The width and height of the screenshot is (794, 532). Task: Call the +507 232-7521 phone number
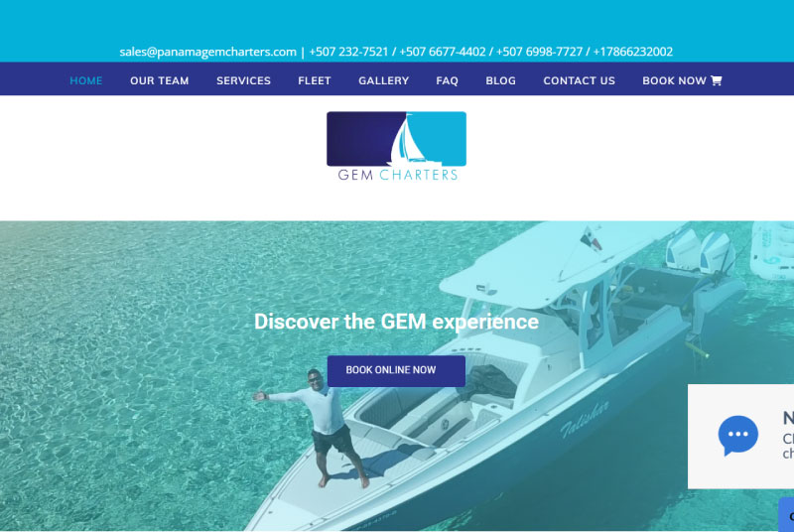(x=348, y=52)
